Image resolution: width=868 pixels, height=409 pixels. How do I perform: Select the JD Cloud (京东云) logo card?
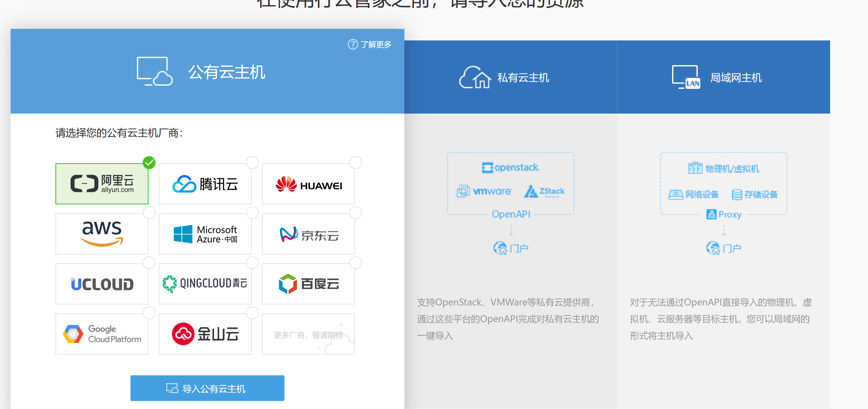[x=308, y=234]
